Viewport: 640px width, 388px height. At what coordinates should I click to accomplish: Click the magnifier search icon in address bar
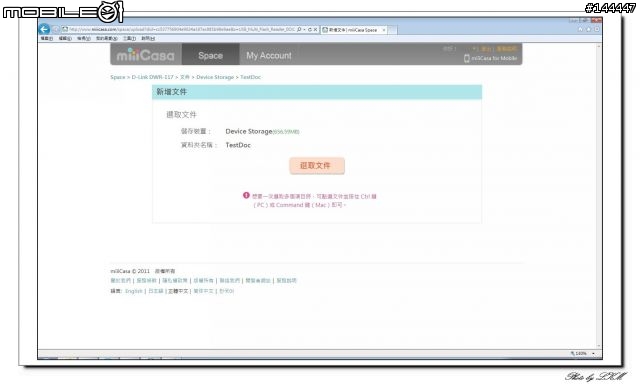tap(299, 29)
